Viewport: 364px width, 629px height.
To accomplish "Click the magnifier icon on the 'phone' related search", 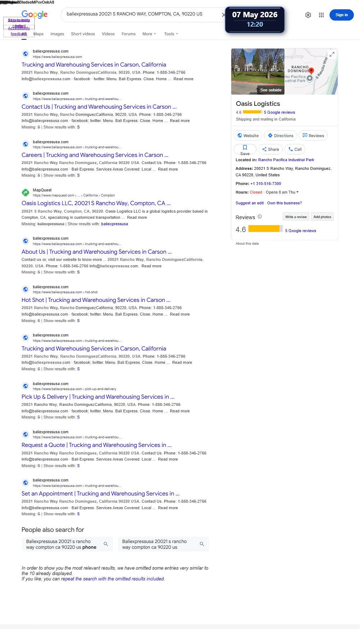I will [x=106, y=544].
